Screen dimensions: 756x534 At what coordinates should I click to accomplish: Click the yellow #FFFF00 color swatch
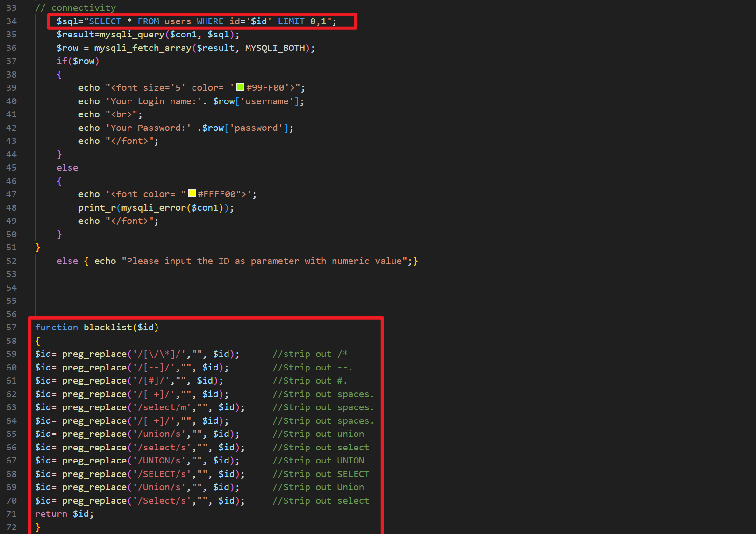[x=192, y=193]
